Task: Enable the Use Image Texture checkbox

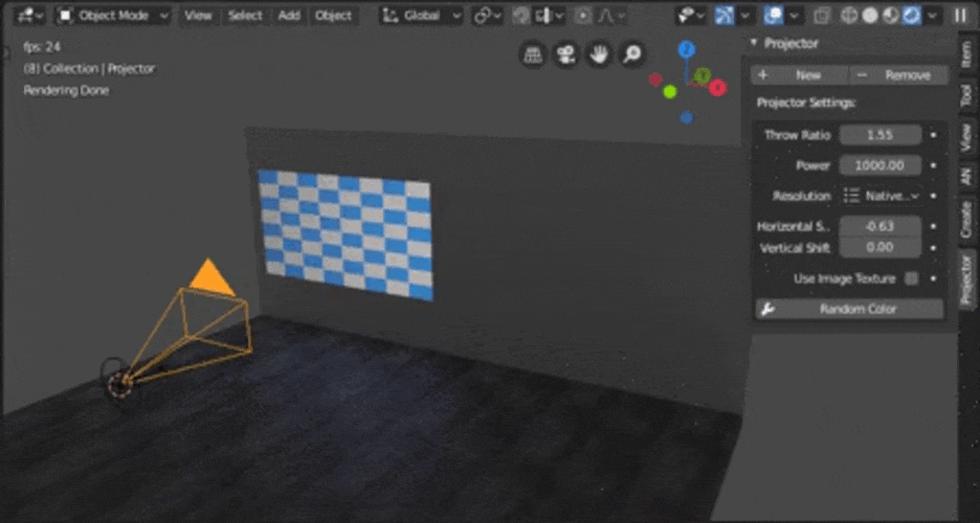Action: click(912, 279)
